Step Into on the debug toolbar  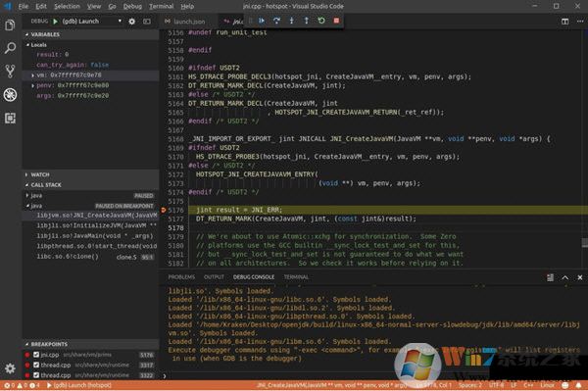pos(291,21)
